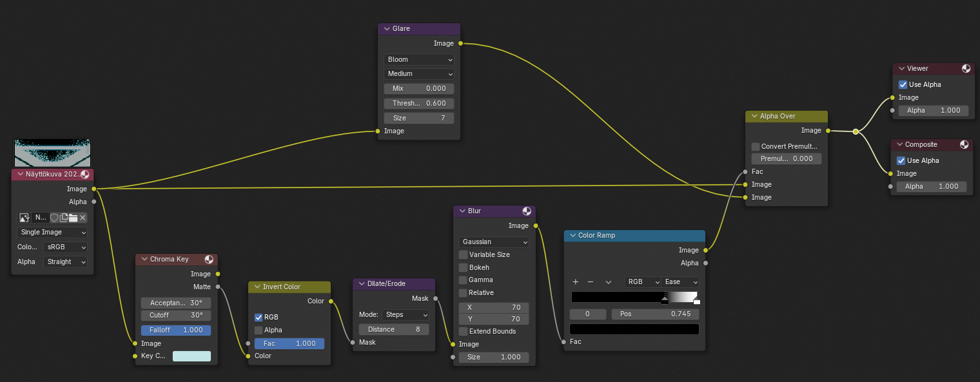Screen dimensions: 980x382
Task: Click the Chroma Key Key Color input socket
Action: [135, 356]
